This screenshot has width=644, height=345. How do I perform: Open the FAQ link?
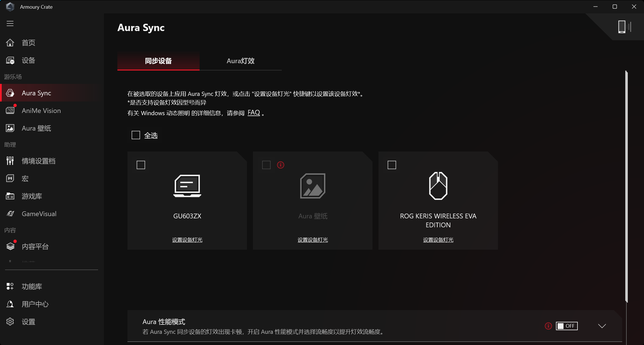click(x=254, y=113)
